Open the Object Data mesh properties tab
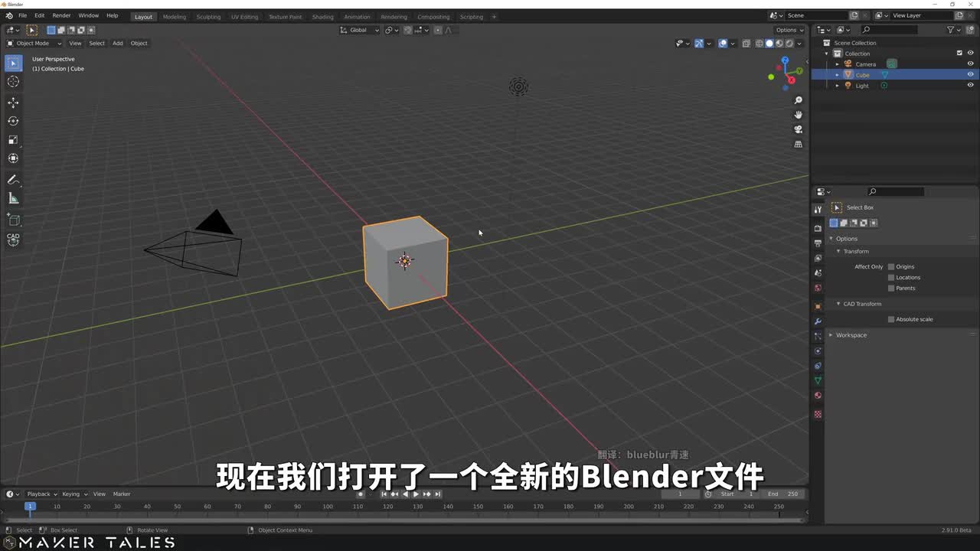The height and width of the screenshot is (551, 980). 818,381
